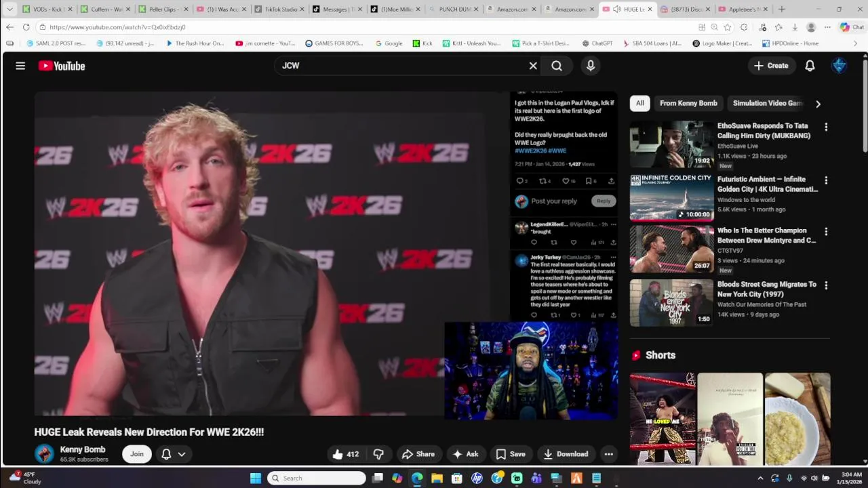Expand the subscription notification bell dropdown
The height and width of the screenshot is (488, 868).
click(x=174, y=454)
